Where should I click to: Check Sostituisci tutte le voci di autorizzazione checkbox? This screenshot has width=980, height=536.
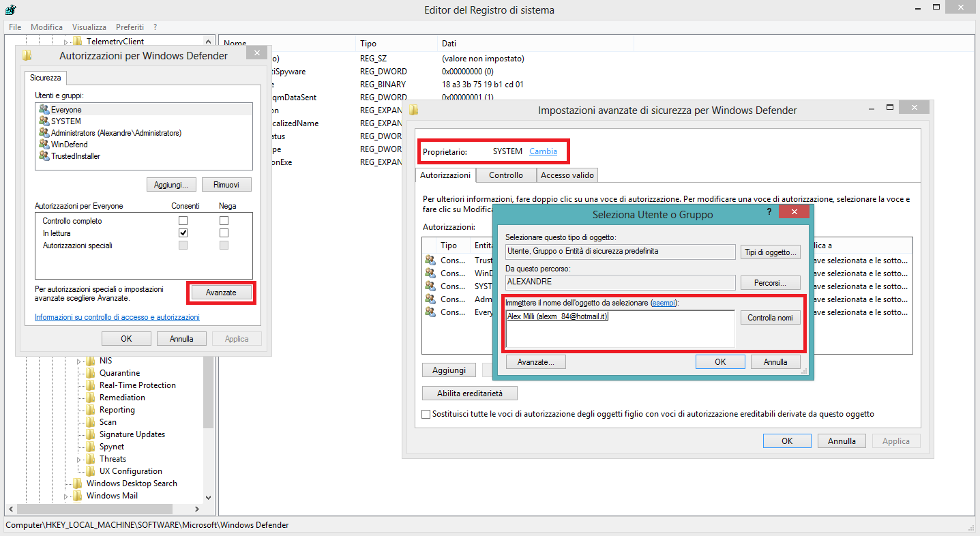(x=426, y=414)
